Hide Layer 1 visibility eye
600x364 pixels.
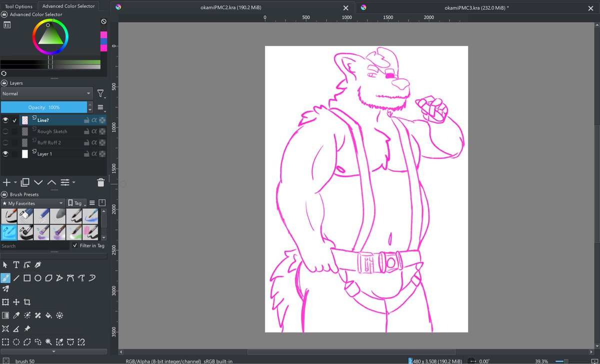[5, 154]
